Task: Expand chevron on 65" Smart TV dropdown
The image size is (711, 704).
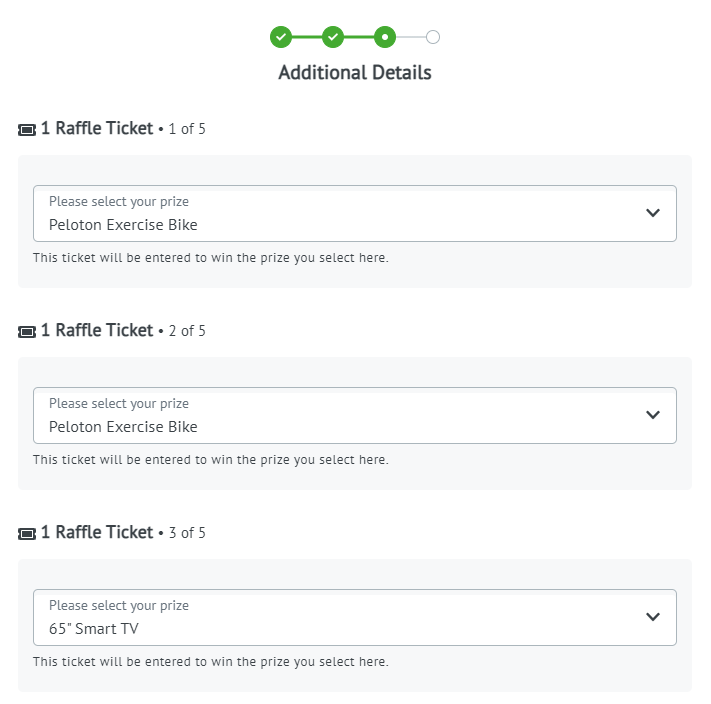Action: 653,617
